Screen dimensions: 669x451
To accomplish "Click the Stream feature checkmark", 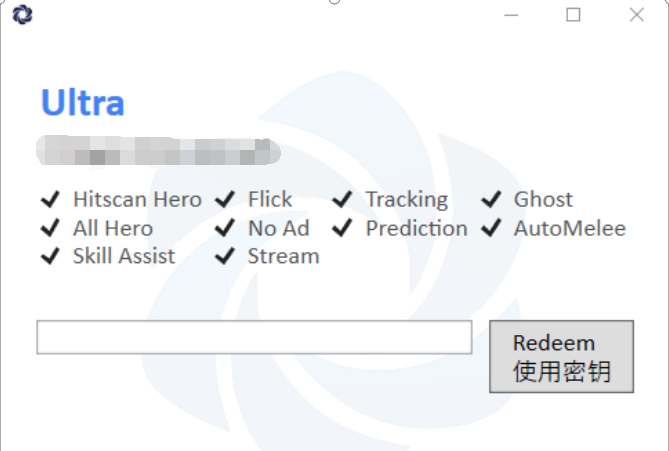I will click(x=225, y=256).
